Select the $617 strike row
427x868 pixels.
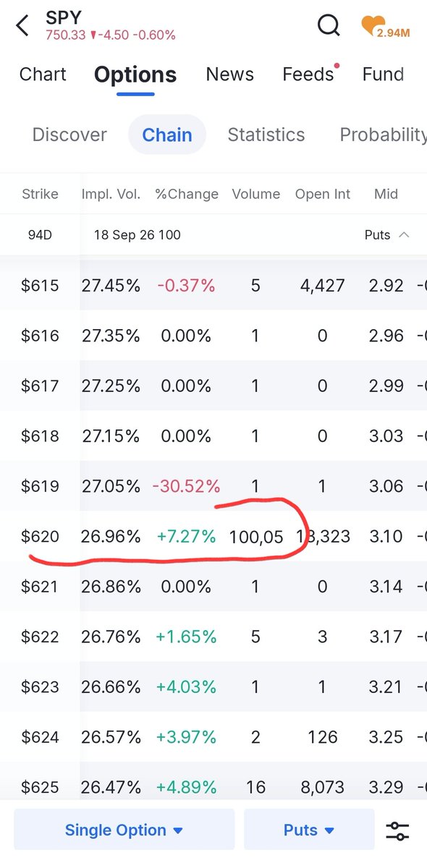coord(213,386)
